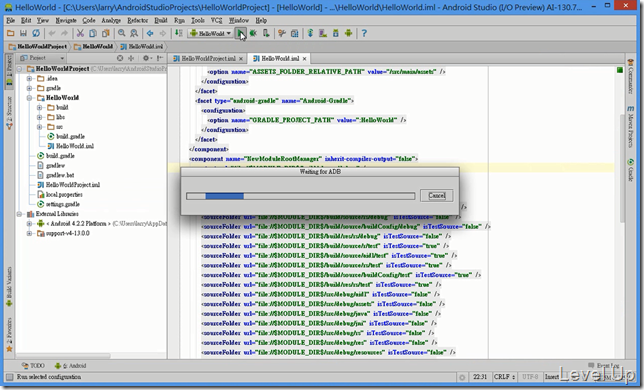
Task: Open Settings wrench icon
Action: click(282, 33)
